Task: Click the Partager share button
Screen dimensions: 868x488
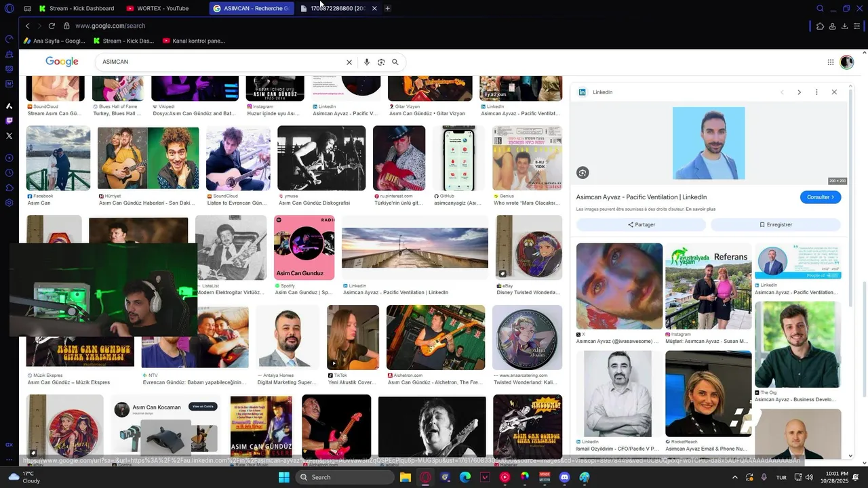Action: [x=641, y=224]
